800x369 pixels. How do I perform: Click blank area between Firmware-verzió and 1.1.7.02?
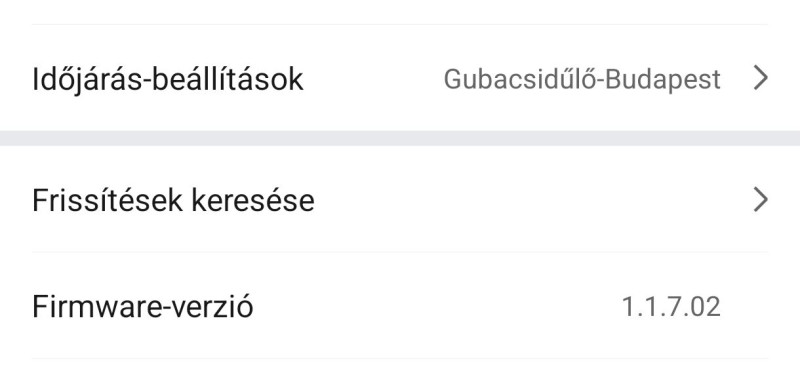[x=436, y=306]
